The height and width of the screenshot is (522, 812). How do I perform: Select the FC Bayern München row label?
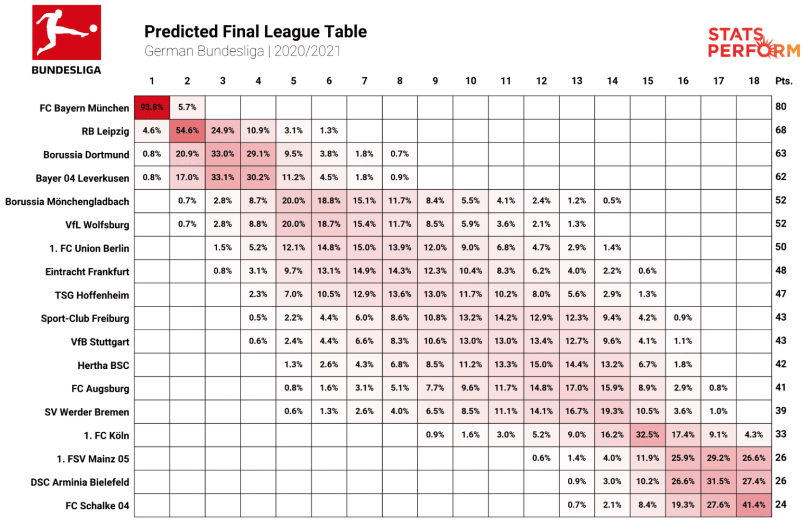(84, 108)
